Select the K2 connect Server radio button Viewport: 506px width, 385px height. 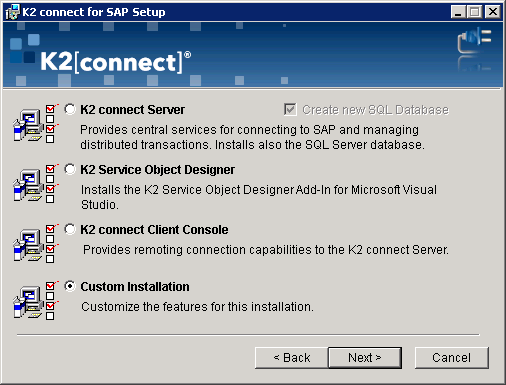70,109
